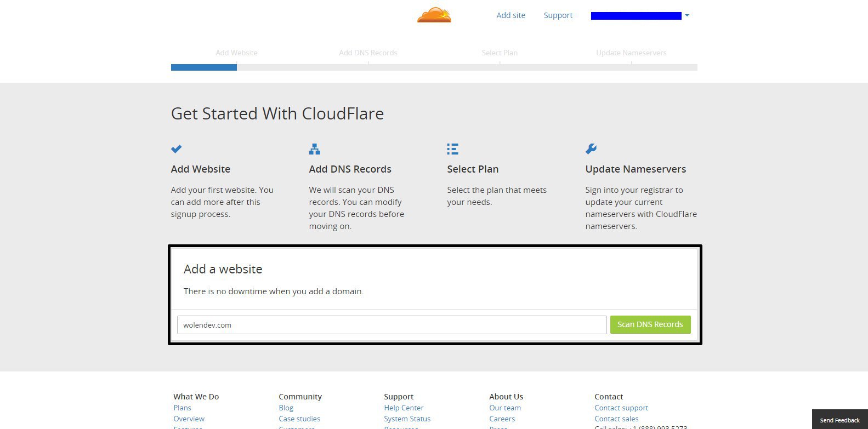Image resolution: width=868 pixels, height=429 pixels.
Task: Click the Add DNS Records network icon
Action: [315, 148]
